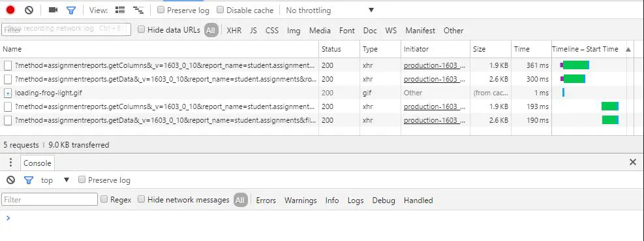Switch to the waterfall overview view icon
Screen dimensions: 644x241
tap(138, 10)
